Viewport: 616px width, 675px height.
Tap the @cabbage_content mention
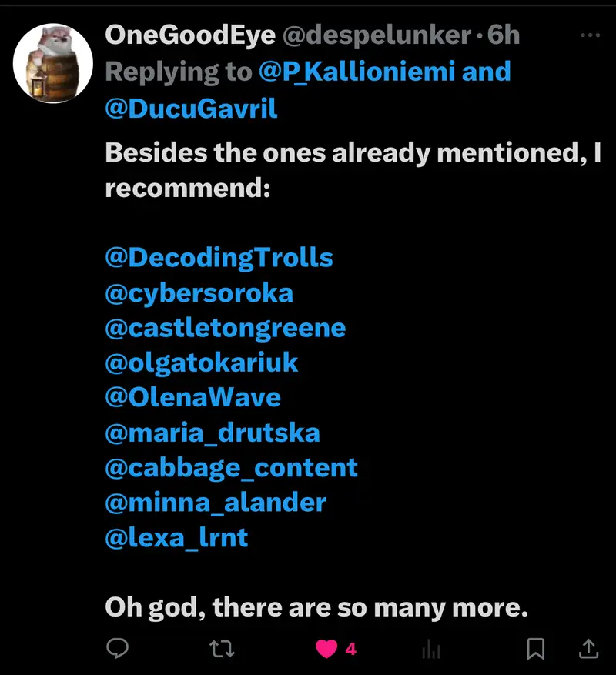pyautogui.click(x=231, y=467)
